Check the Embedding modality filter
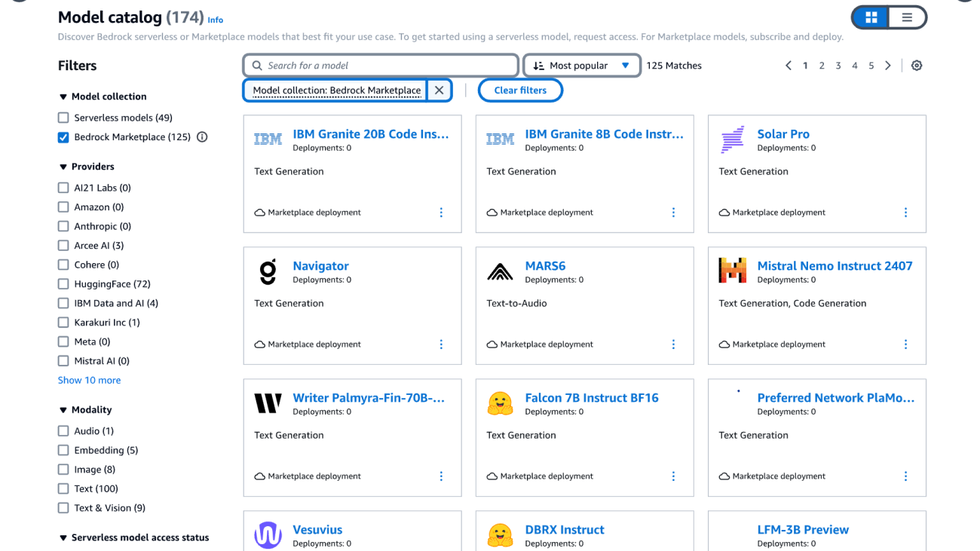Viewport: 980px width, 551px height. coord(63,450)
